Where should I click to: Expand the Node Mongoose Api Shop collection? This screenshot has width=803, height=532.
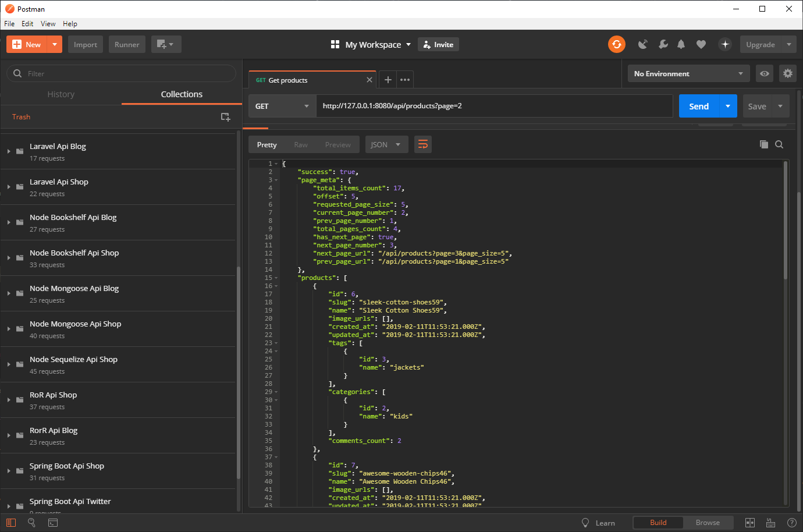tap(9, 329)
